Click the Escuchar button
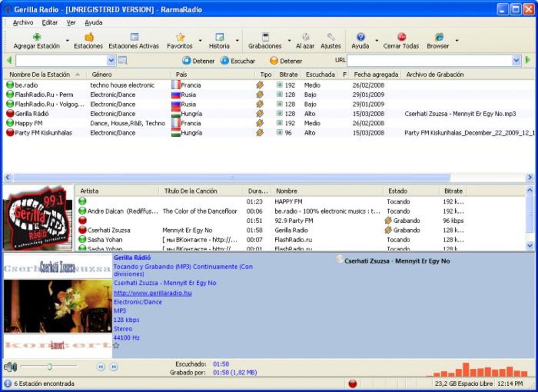The height and width of the screenshot is (392, 538). point(238,61)
